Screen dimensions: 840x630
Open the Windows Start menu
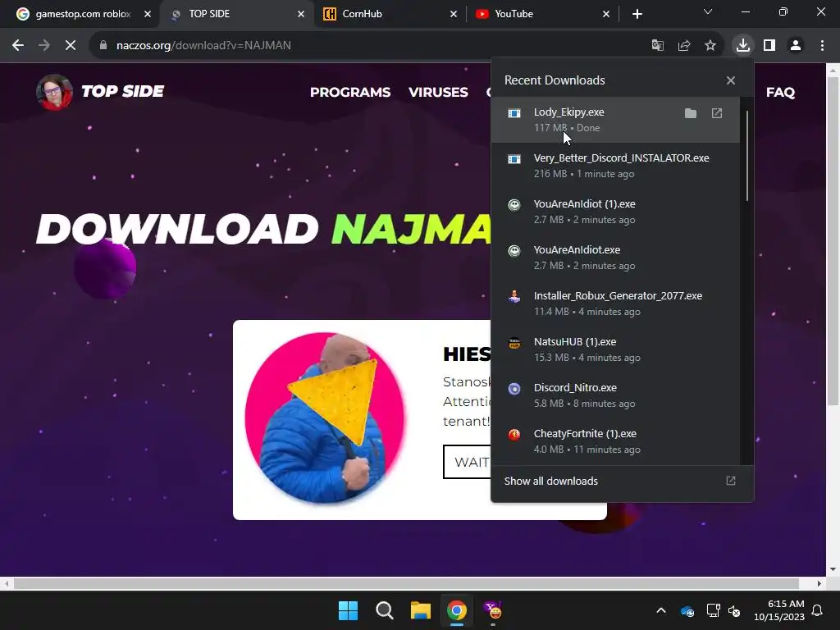point(348,610)
